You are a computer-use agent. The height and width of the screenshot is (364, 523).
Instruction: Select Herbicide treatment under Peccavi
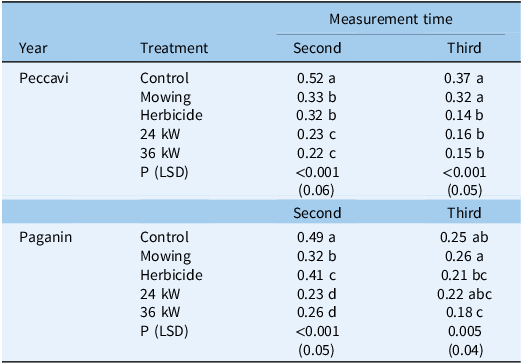(x=171, y=115)
